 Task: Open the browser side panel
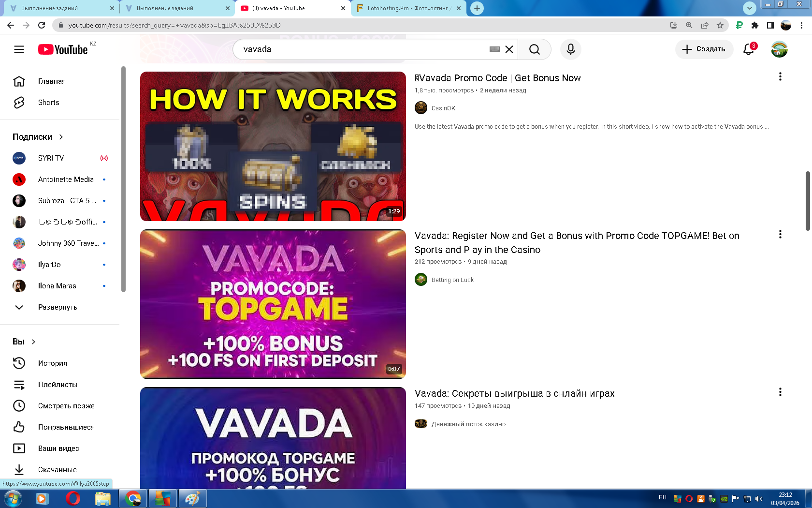point(770,25)
